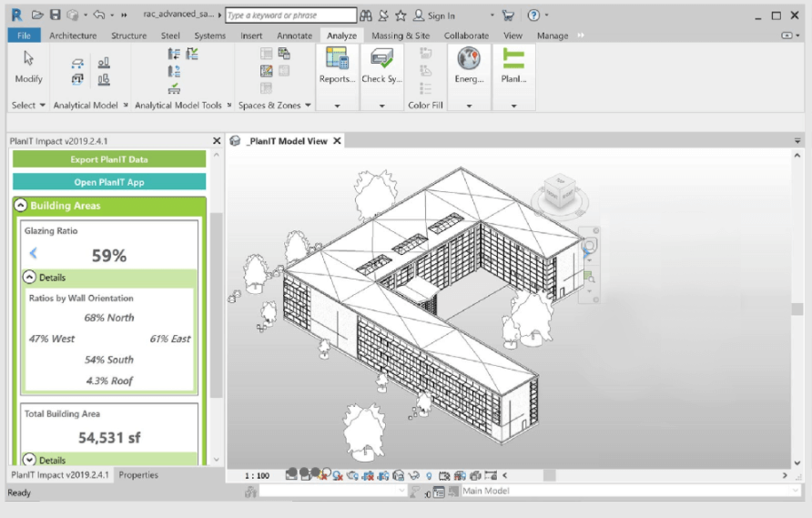Image resolution: width=812 pixels, height=518 pixels.
Task: Open the Autodesk App Store cart icon
Action: coord(507,15)
